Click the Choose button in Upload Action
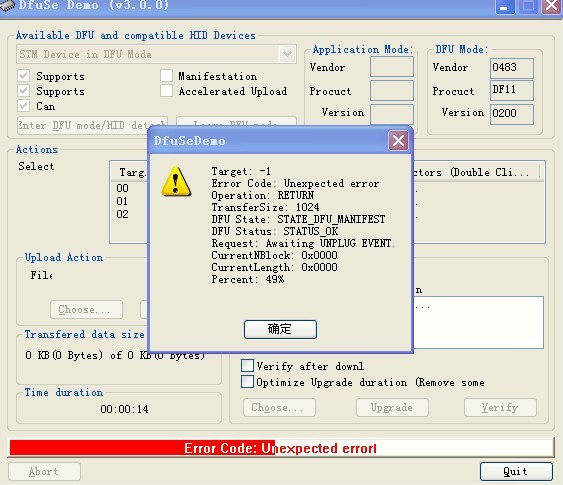 point(86,309)
